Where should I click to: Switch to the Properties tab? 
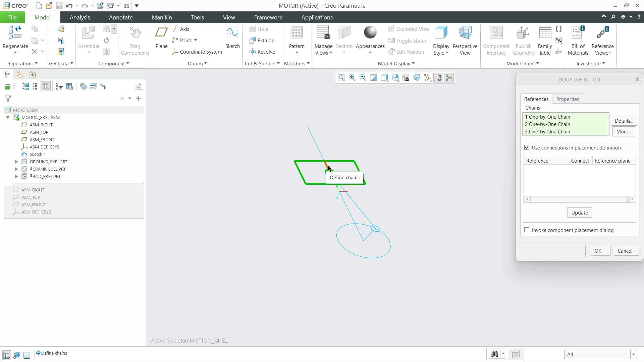coord(568,99)
